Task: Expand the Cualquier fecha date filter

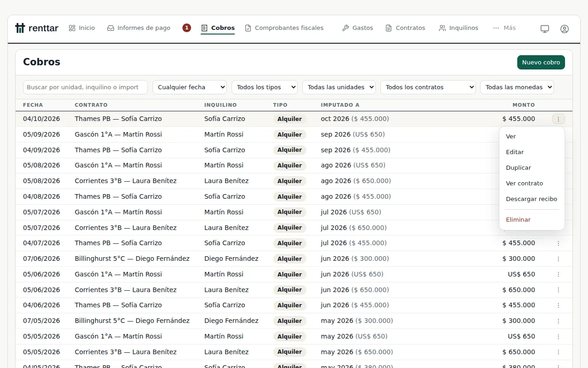Action: point(190,87)
